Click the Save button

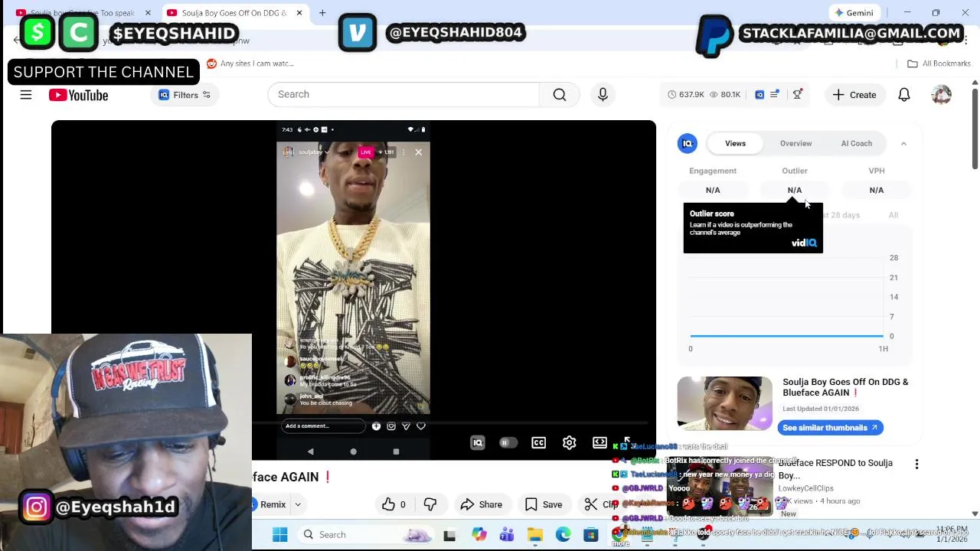click(543, 504)
